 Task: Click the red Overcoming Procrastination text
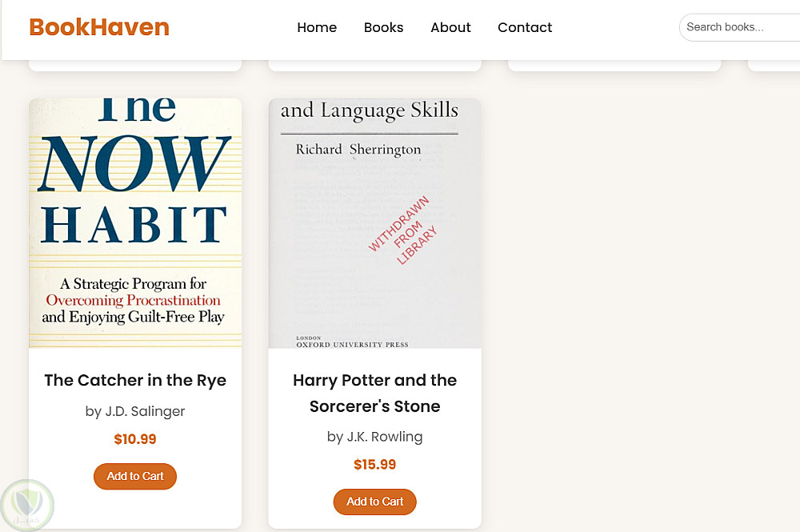click(133, 301)
